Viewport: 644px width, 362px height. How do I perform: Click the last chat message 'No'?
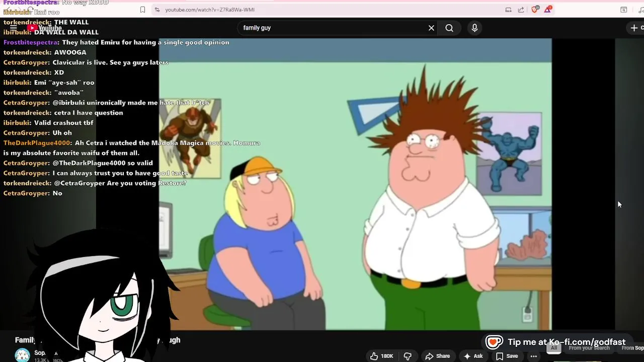pos(57,193)
